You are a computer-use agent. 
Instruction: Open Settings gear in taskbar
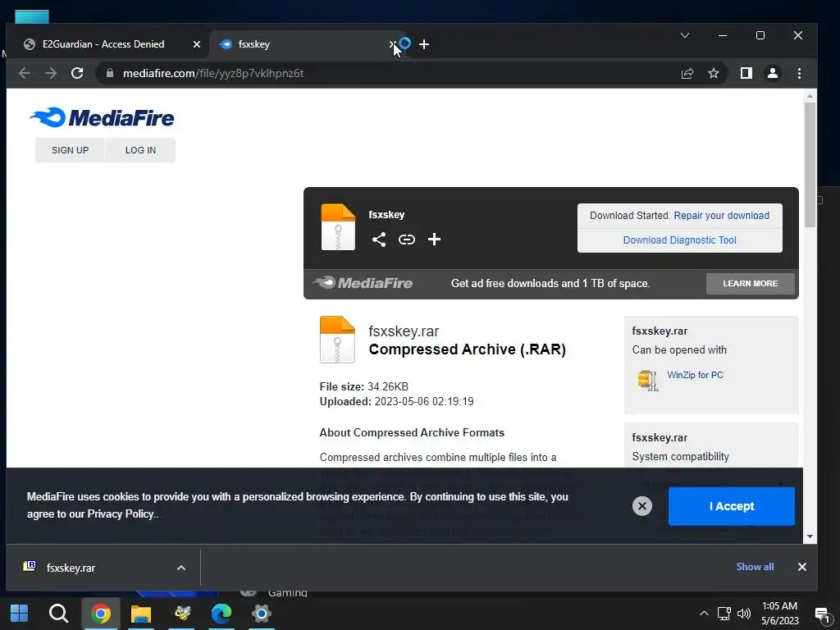click(x=262, y=614)
